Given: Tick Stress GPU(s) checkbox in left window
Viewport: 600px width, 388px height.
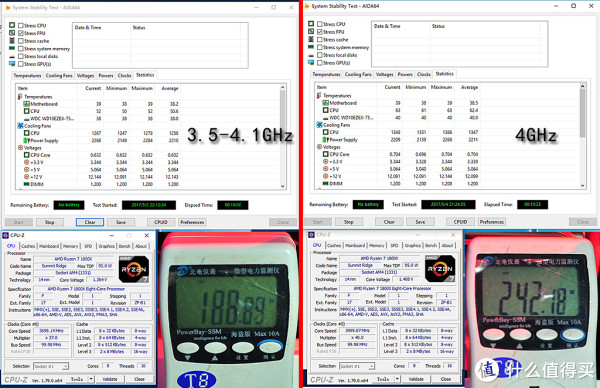Looking at the screenshot, I should [21, 64].
